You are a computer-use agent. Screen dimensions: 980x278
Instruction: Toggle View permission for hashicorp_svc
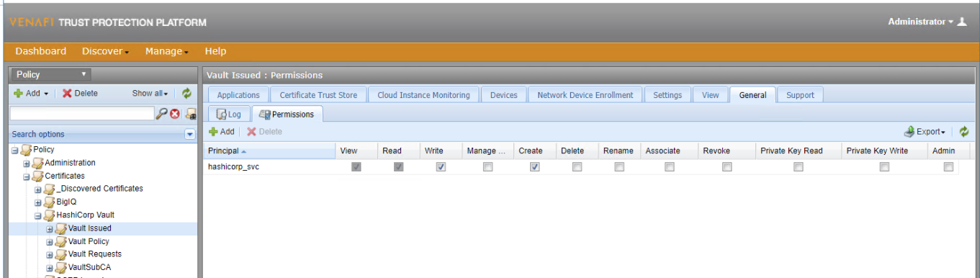pyautogui.click(x=356, y=167)
